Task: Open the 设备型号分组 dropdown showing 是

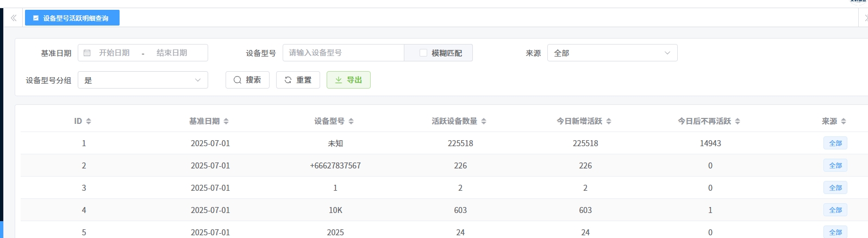Action: (143, 80)
